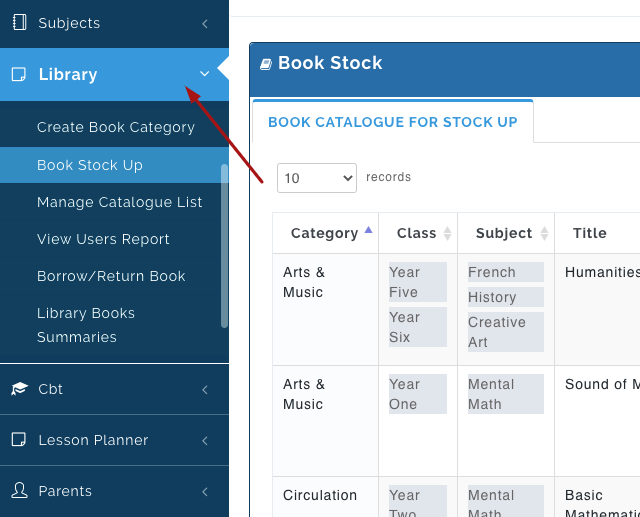
Task: Expand the Lesson Planner chevron
Action: click(205, 441)
